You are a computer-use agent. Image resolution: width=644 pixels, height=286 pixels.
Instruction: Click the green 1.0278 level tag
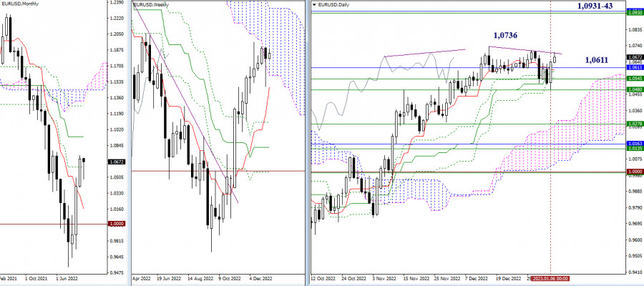(x=634, y=124)
